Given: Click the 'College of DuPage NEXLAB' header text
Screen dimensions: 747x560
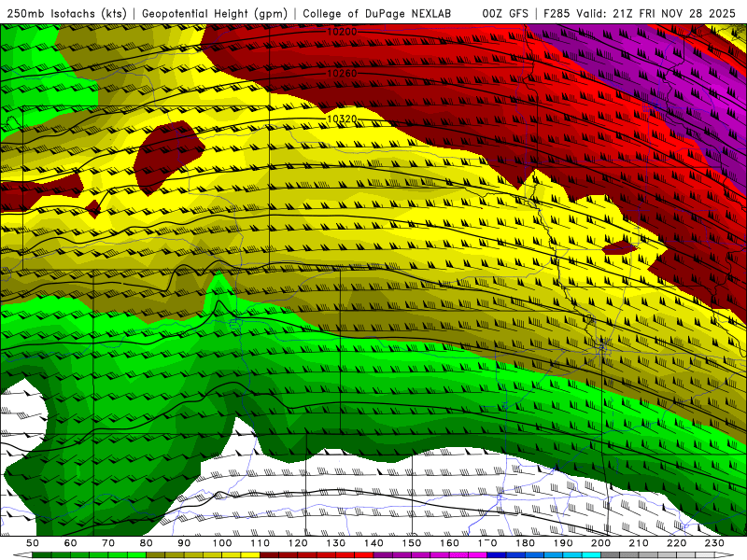Looking at the screenshot, I should tap(377, 14).
